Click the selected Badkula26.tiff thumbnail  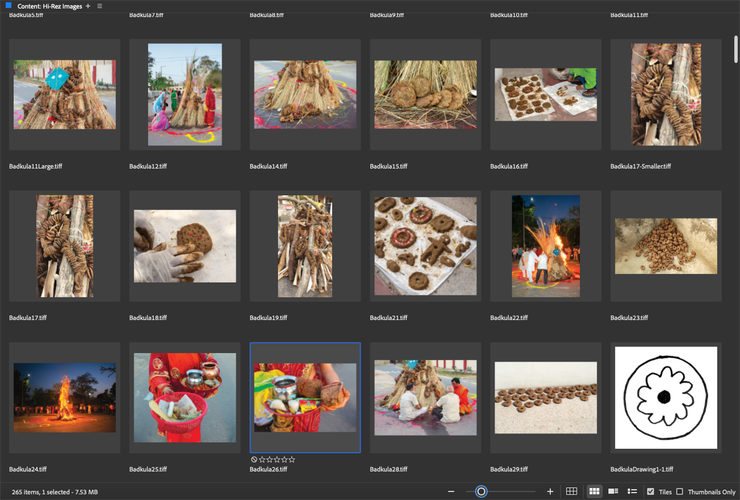pos(305,398)
